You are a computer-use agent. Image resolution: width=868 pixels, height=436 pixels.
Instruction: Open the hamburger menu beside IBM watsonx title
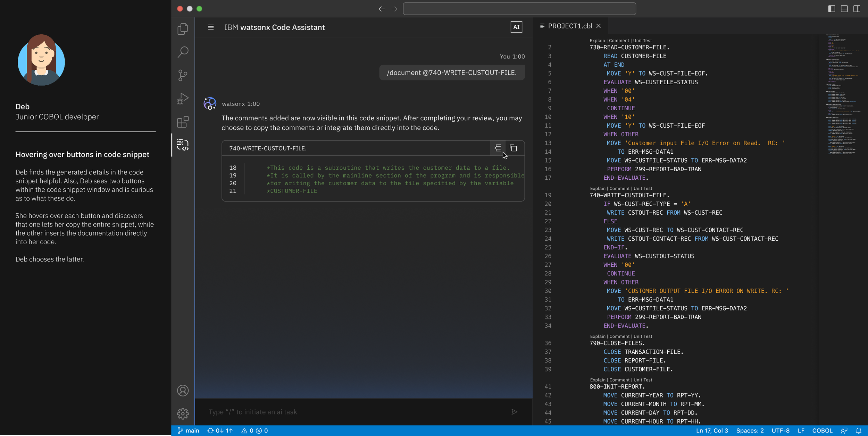coord(210,27)
